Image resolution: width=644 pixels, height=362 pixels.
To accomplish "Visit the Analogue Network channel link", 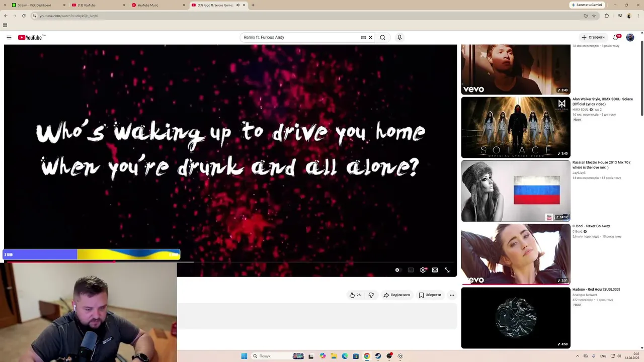I will [585, 295].
